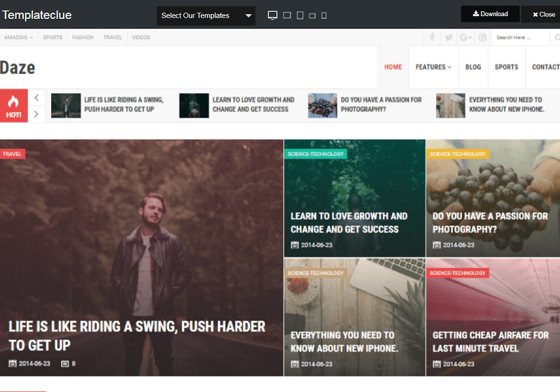Open the Facebook social icon
Image resolution: width=560 pixels, height=392 pixels.
[432, 37]
